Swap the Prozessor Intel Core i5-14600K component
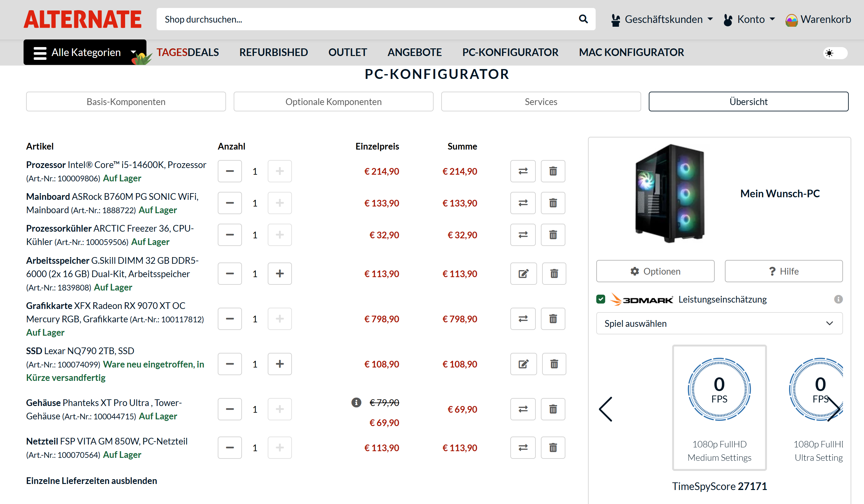 (x=522, y=171)
